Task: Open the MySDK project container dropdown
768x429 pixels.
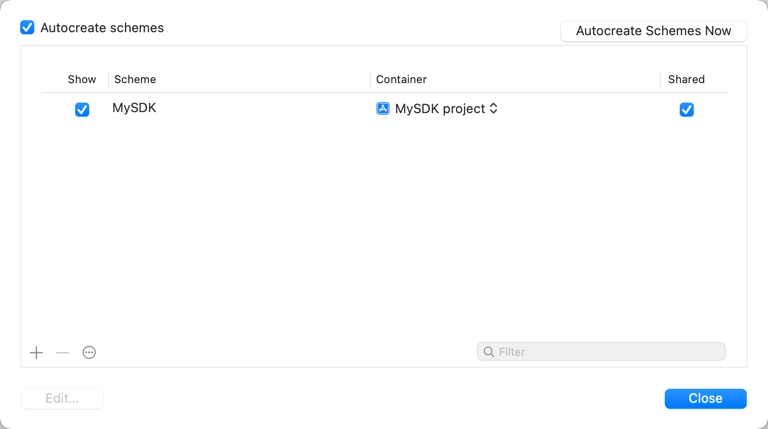Action: coord(437,109)
